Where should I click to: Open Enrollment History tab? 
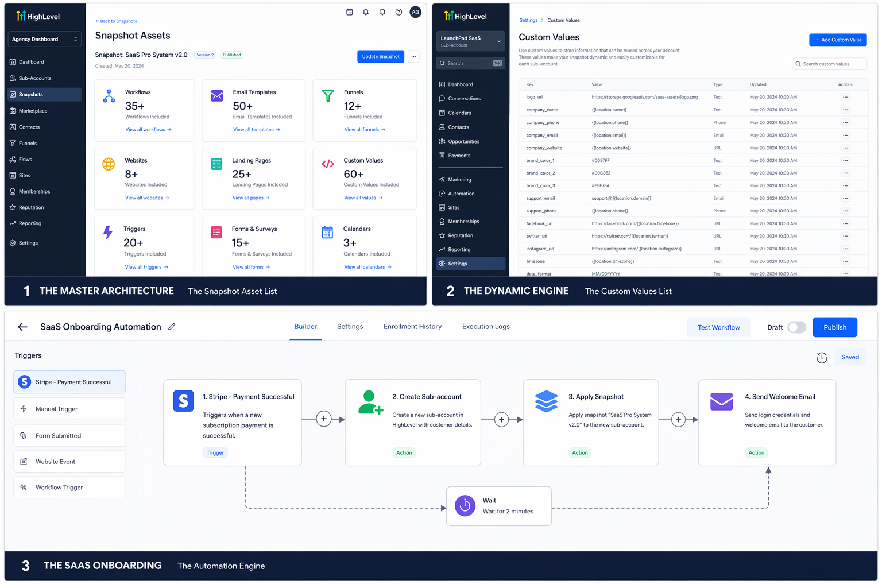[412, 327]
